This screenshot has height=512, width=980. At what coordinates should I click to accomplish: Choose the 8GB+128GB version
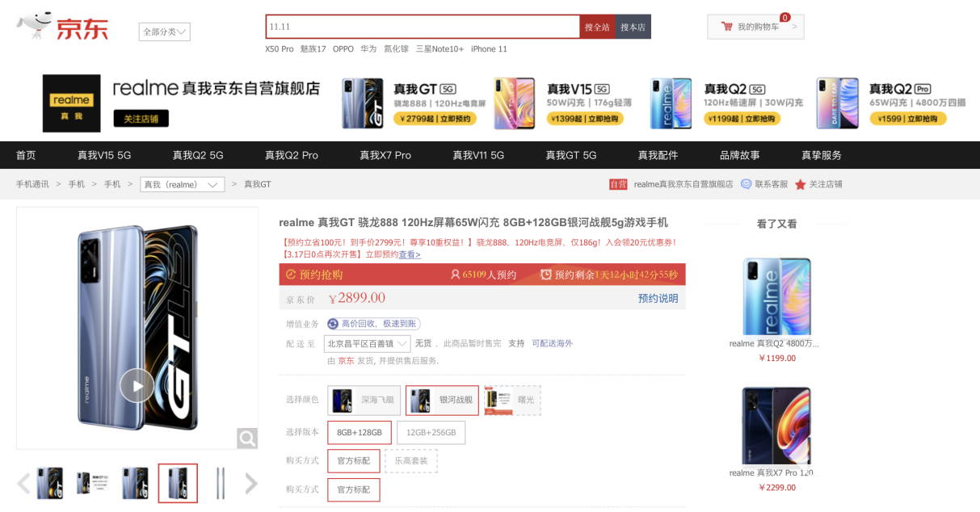coord(360,433)
